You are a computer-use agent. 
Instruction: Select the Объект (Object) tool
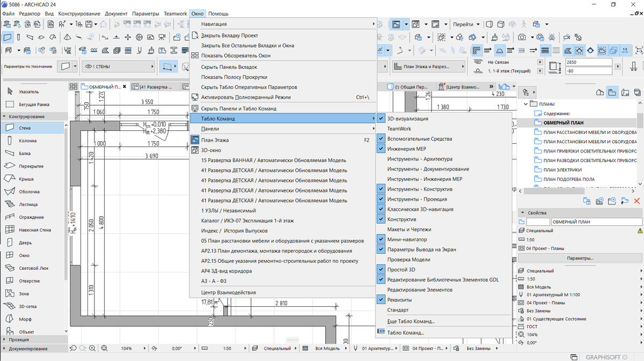(32, 331)
